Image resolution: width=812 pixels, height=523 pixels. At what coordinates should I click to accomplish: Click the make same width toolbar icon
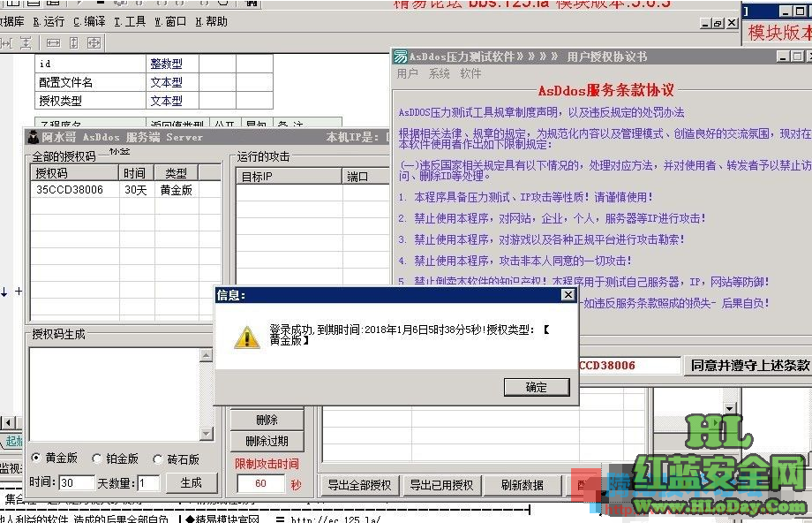(53, 43)
